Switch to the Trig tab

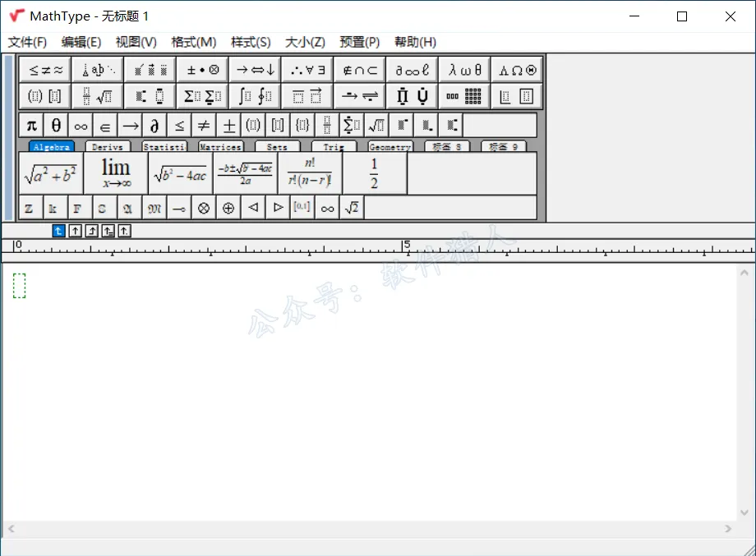point(334,146)
